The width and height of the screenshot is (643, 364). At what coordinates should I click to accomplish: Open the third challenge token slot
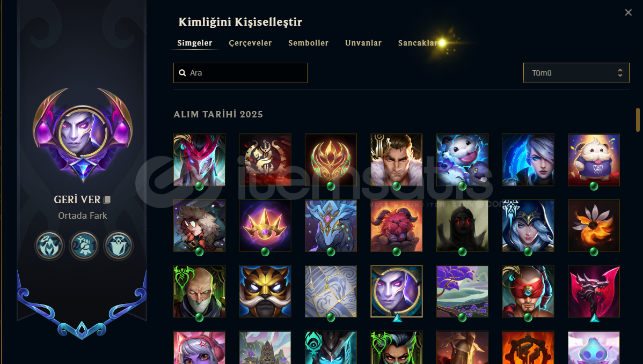(118, 246)
